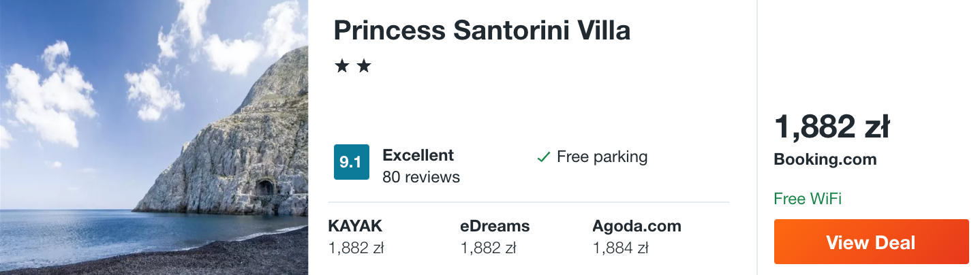Click the Booking.com provider name
980x275 pixels.
(x=825, y=160)
